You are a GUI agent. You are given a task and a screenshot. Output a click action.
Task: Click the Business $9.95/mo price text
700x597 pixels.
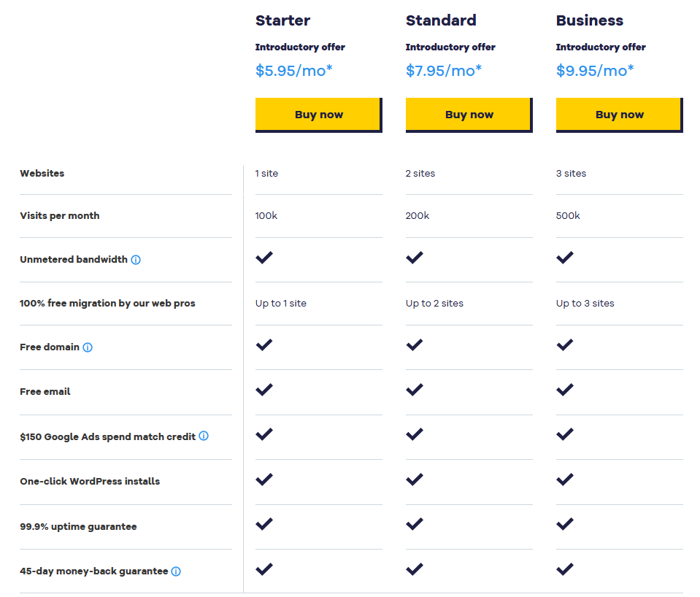pos(595,71)
